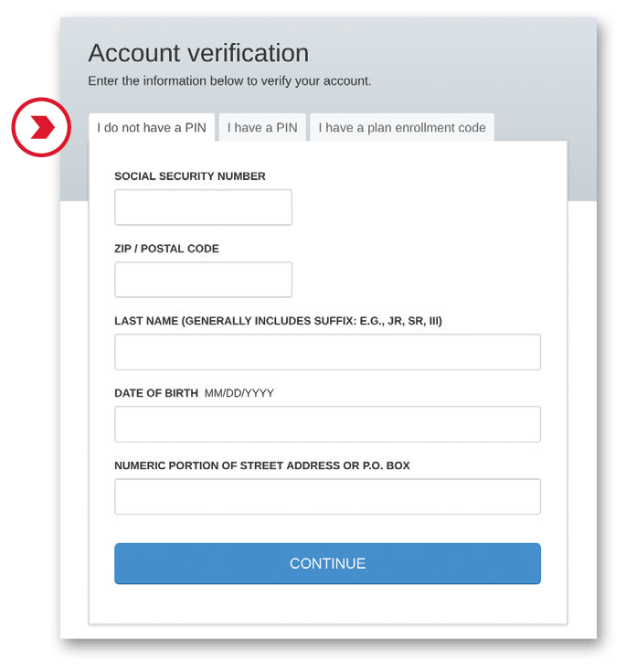
Task: Click the street address numeric portion field
Action: tap(327, 496)
